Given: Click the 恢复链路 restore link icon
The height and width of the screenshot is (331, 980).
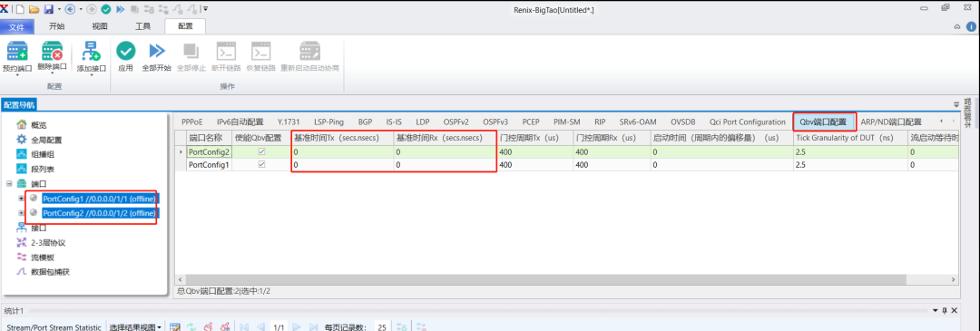Looking at the screenshot, I should [x=260, y=51].
